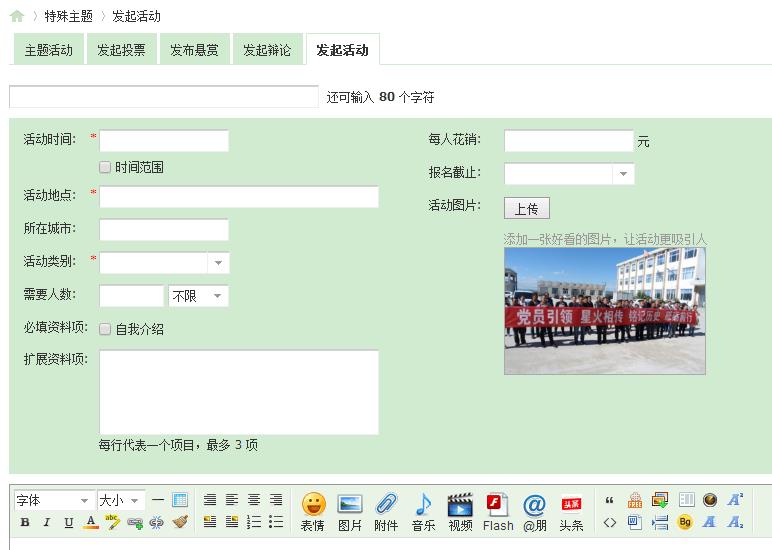Insert music via 音乐 icon
772x550 pixels.
pos(423,512)
